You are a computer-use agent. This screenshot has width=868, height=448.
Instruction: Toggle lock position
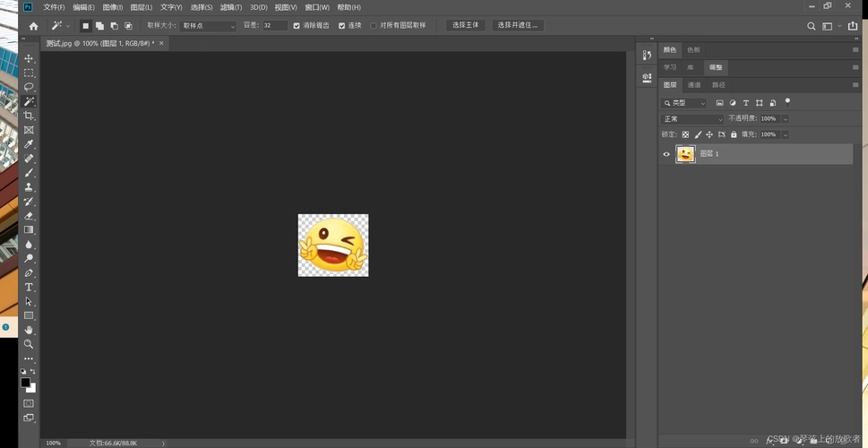709,134
